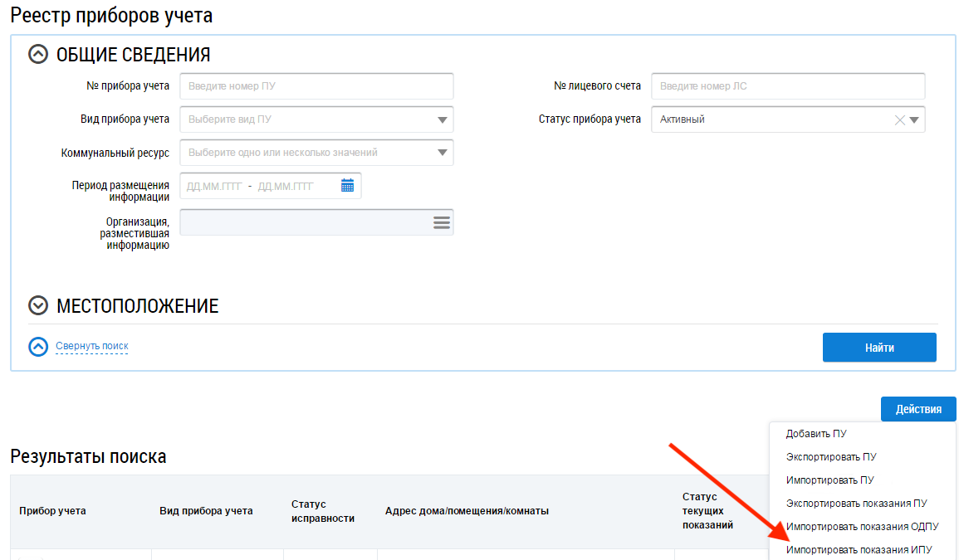
Task: Select Добавить ПУ menu item
Action: pos(816,433)
